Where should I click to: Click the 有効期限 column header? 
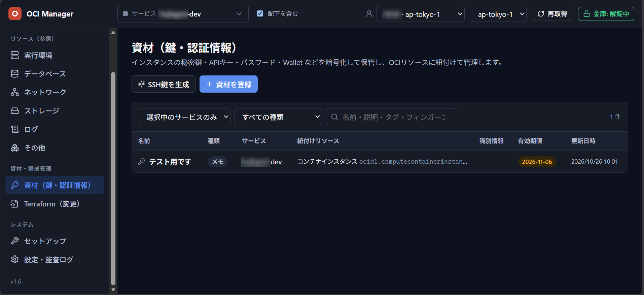(x=530, y=141)
